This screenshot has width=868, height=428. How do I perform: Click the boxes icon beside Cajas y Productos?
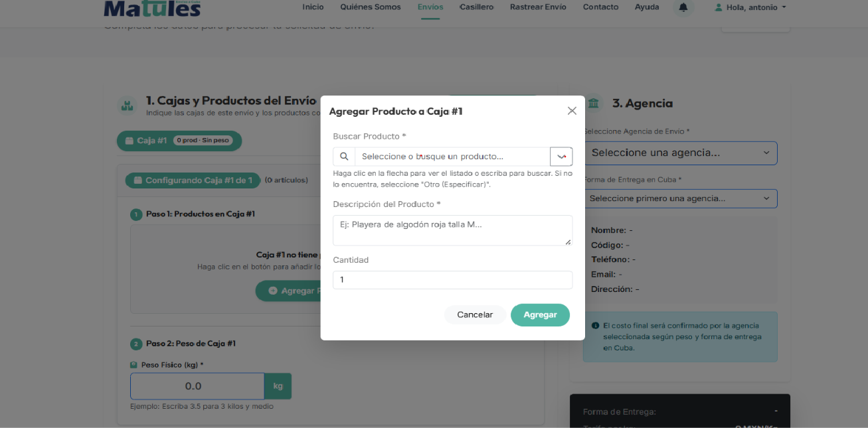127,106
